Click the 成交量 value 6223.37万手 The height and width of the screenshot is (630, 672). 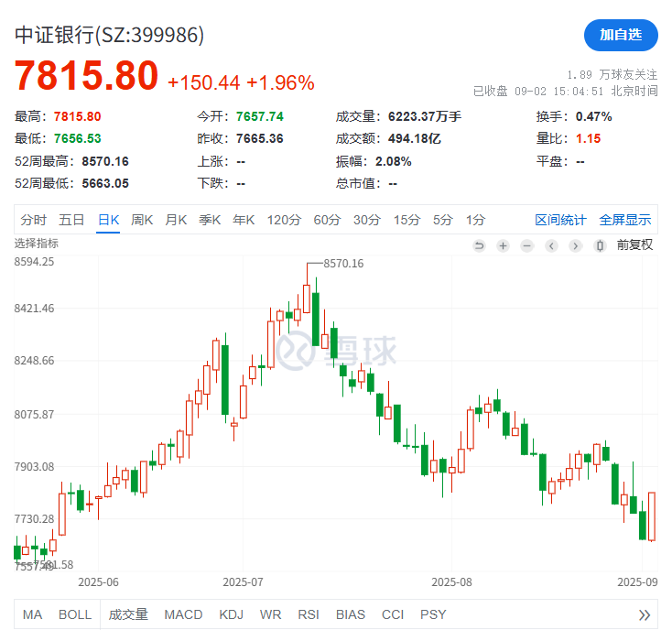[425, 116]
